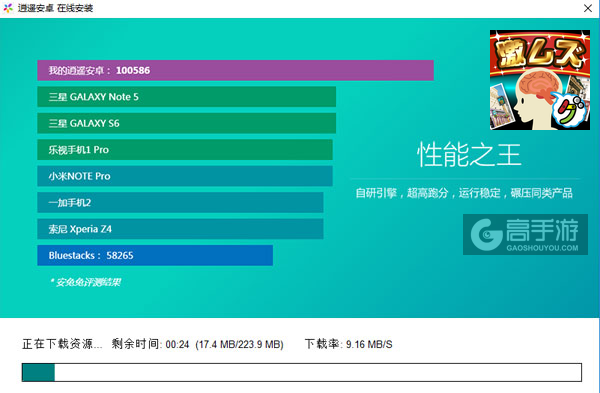Click the 性能之王 heading
600x393 pixels.
coord(469,155)
